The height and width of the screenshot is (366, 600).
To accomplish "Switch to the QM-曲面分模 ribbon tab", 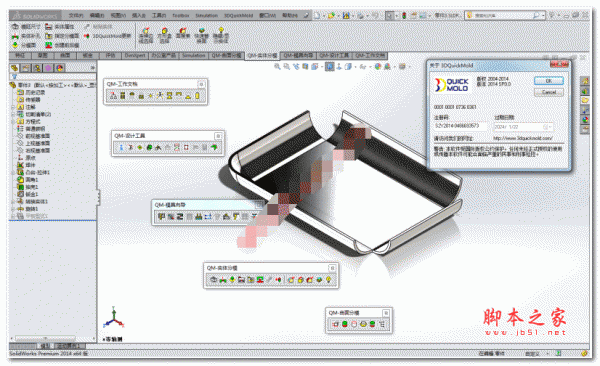I will (227, 56).
